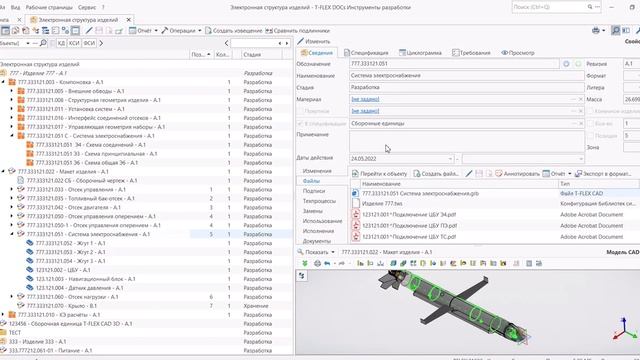The image size is (640, 360).
Task: Toggle the КД filter button
Action: (x=61, y=43)
